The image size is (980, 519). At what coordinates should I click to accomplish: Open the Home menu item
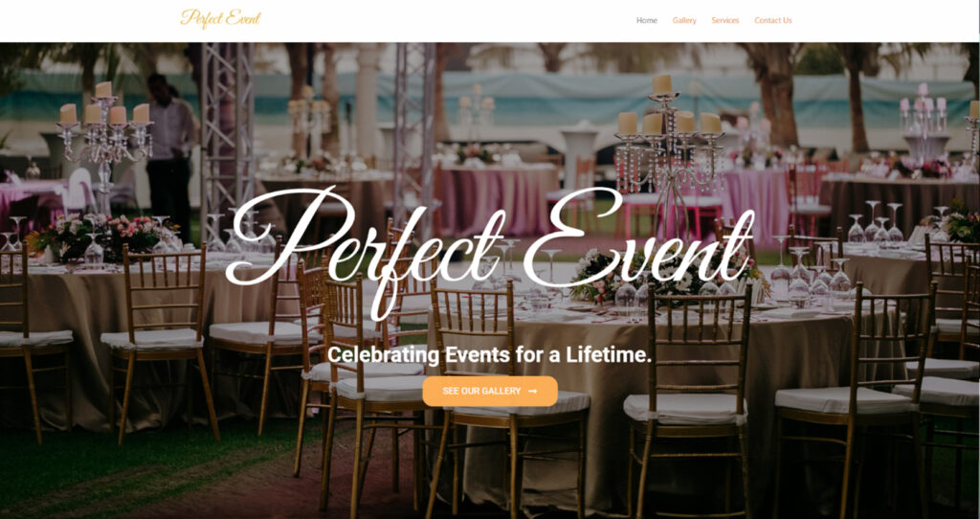pos(647,21)
